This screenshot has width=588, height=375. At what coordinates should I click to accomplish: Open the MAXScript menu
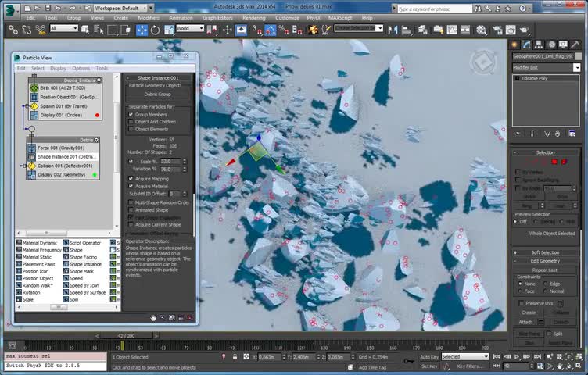[340, 18]
